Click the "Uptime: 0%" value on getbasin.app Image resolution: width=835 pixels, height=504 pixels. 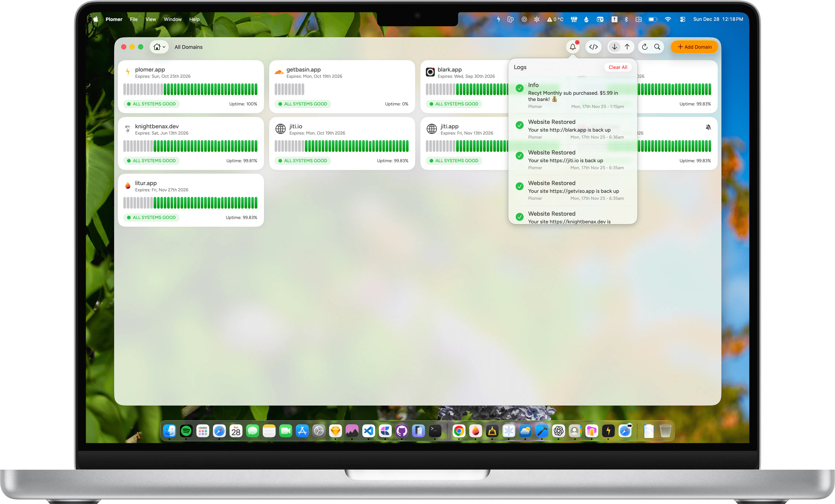click(x=397, y=104)
